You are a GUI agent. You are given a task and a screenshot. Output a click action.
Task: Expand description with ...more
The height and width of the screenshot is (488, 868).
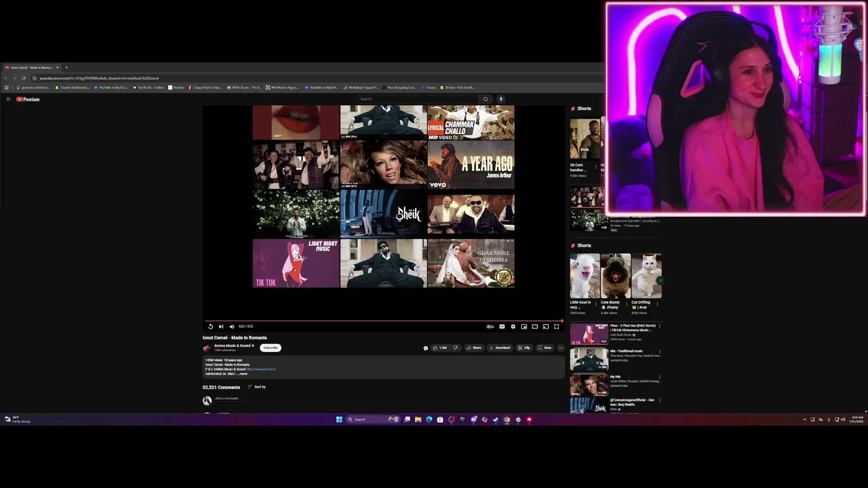[242, 373]
